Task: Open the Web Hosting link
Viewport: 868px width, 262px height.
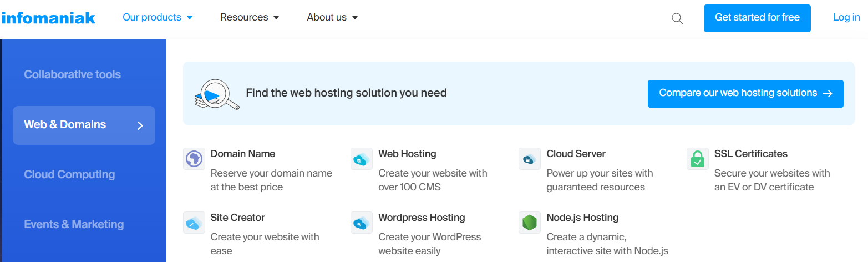Action: coord(407,154)
